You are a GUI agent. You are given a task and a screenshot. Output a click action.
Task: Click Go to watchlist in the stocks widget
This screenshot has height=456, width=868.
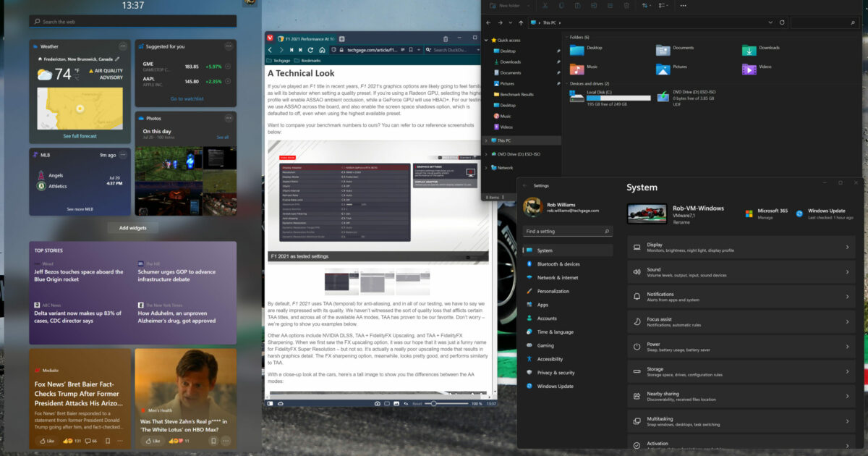(186, 100)
